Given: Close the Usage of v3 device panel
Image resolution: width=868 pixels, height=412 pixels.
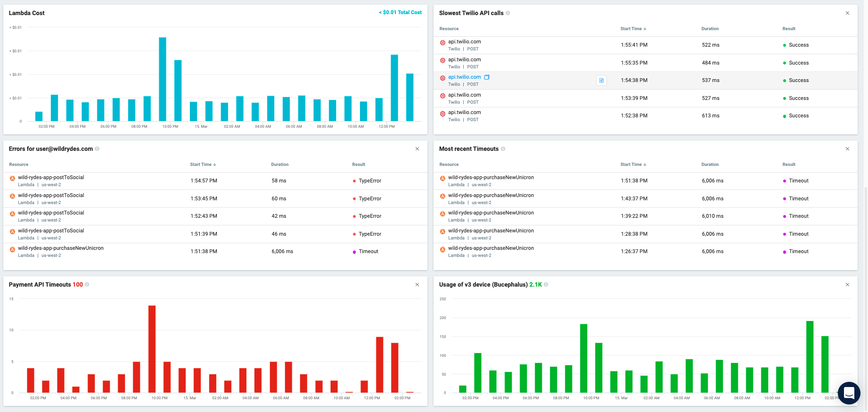Looking at the screenshot, I should (x=847, y=285).
